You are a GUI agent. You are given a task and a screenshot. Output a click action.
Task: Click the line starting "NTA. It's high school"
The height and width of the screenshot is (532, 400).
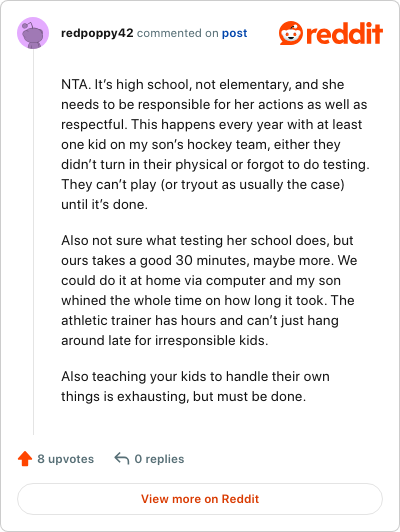coord(203,84)
